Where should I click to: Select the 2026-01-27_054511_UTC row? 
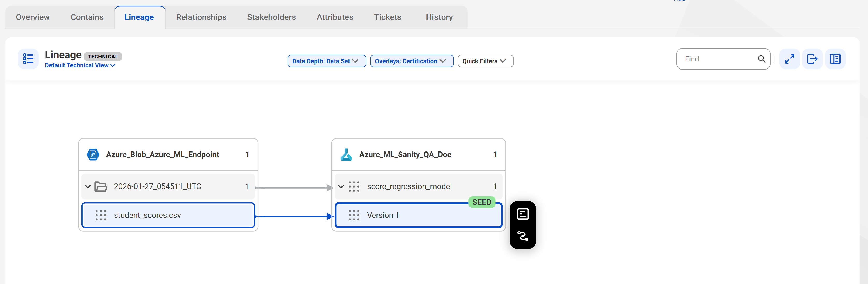[168, 186]
